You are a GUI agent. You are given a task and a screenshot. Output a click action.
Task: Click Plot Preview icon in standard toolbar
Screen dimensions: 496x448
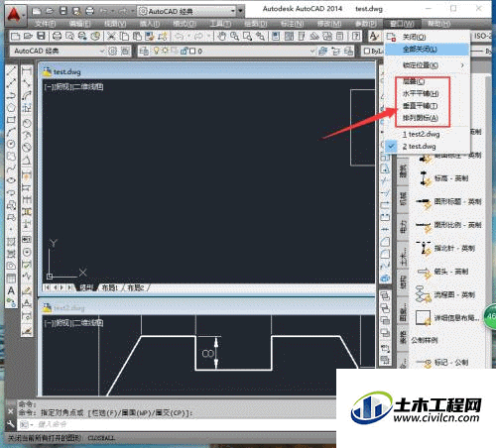(x=69, y=36)
